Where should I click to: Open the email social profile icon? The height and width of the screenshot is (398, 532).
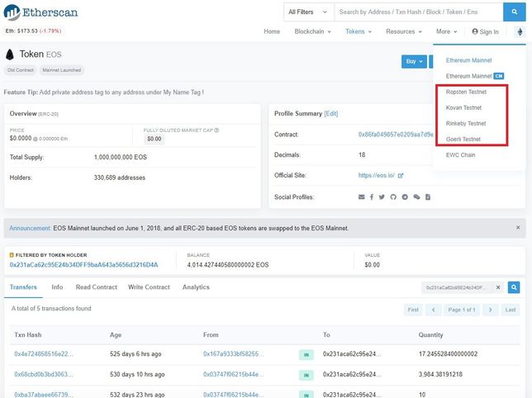pos(361,197)
